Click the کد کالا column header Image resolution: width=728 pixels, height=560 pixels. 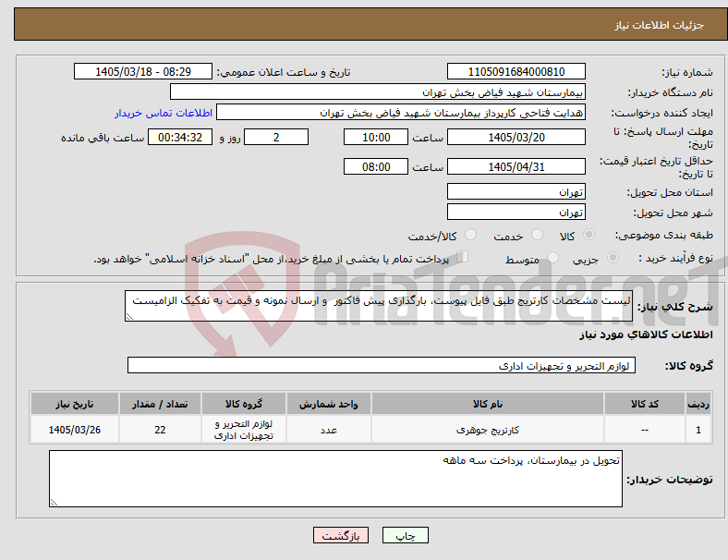(x=645, y=404)
